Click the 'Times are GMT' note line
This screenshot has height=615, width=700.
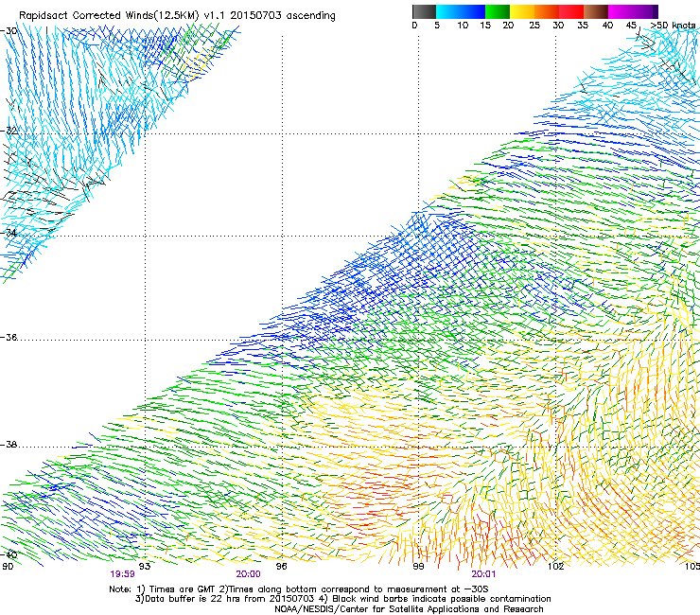tap(299, 589)
